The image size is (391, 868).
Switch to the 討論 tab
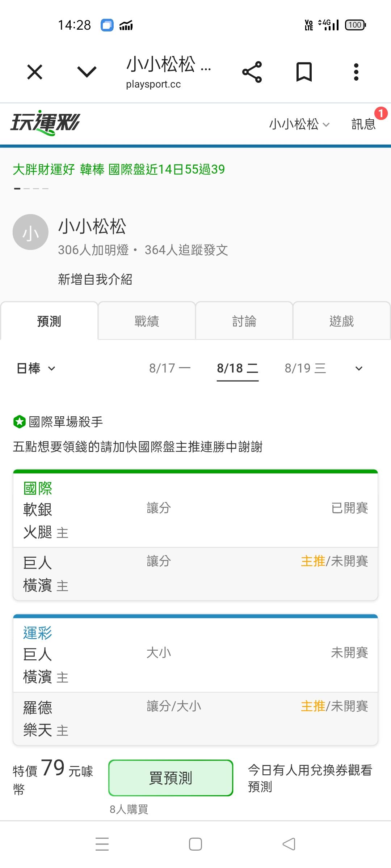point(244,321)
